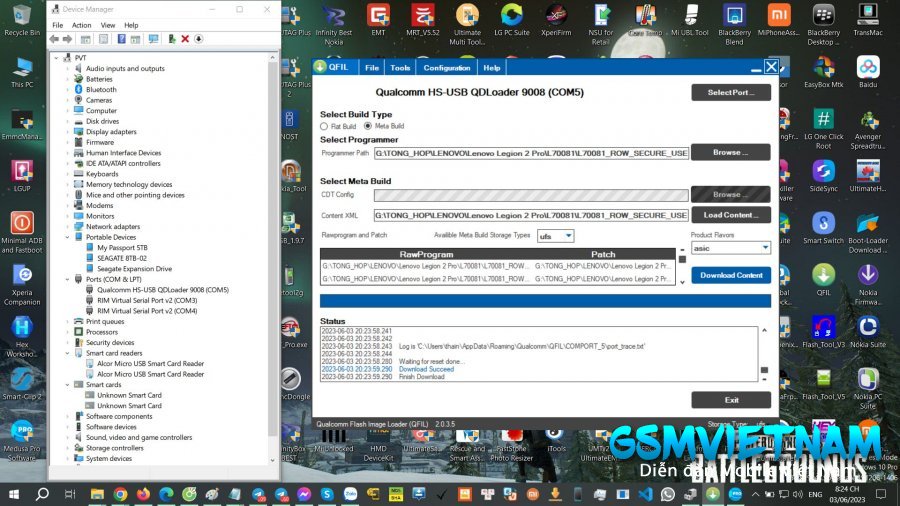Image resolution: width=900 pixels, height=506 pixels.
Task: Open BlackBerry Blend desktop icon
Action: click(x=734, y=25)
